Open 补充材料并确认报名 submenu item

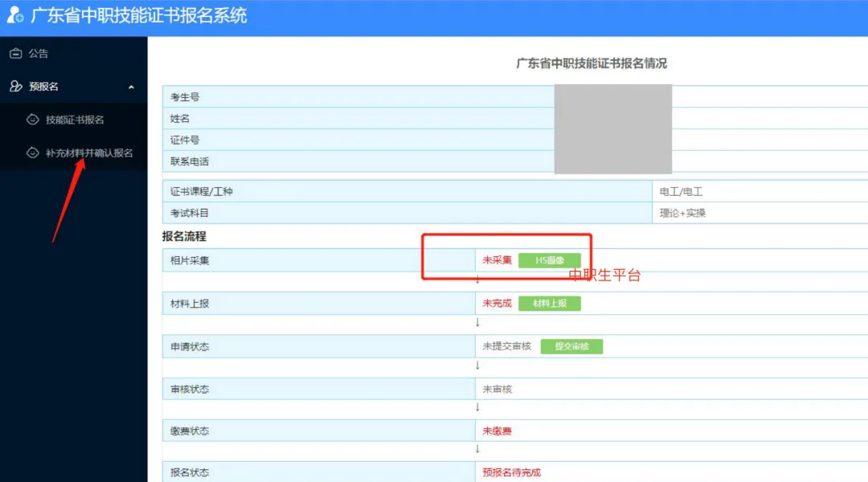pyautogui.click(x=74, y=153)
